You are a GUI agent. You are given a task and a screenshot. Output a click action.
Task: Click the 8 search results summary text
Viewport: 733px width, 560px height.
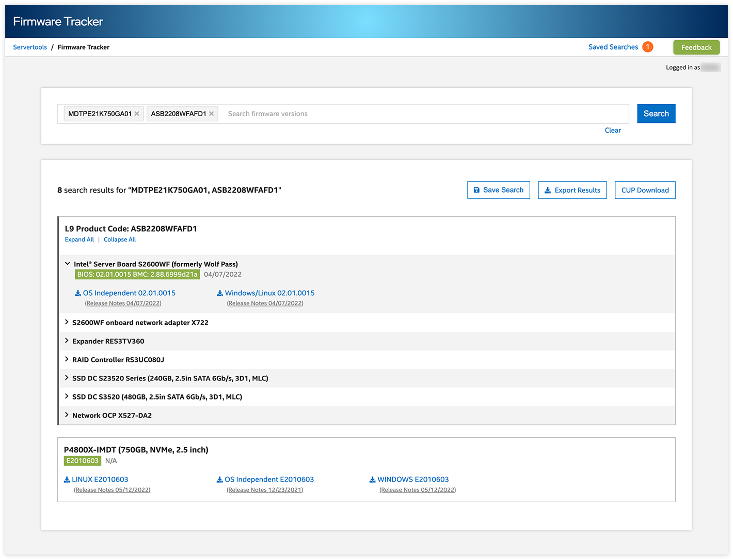(x=169, y=190)
